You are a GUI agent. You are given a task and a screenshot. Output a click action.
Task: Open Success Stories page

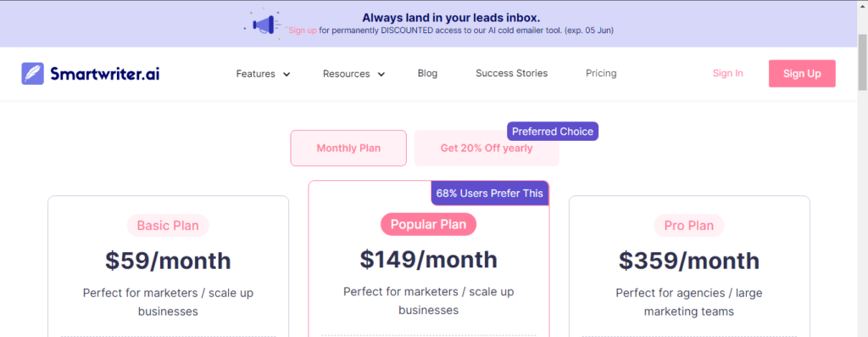[511, 73]
